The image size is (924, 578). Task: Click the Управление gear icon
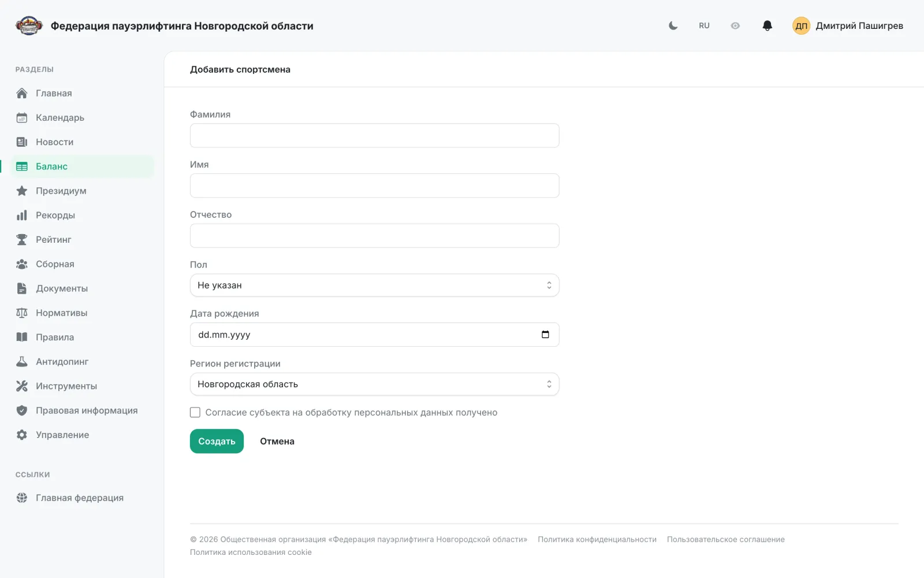[x=22, y=435]
